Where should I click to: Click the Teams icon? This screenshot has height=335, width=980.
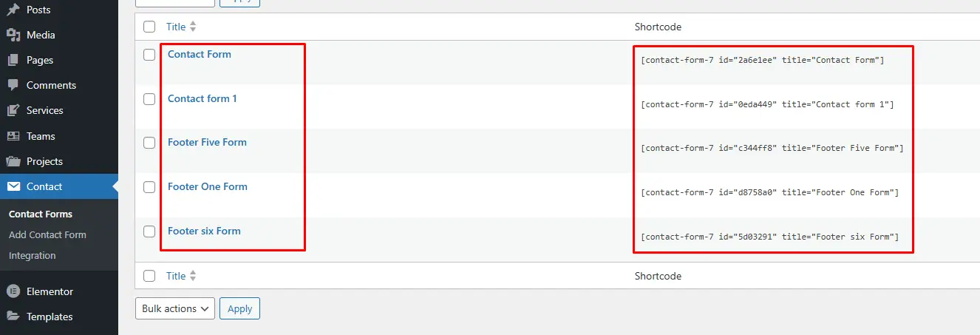pyautogui.click(x=13, y=136)
